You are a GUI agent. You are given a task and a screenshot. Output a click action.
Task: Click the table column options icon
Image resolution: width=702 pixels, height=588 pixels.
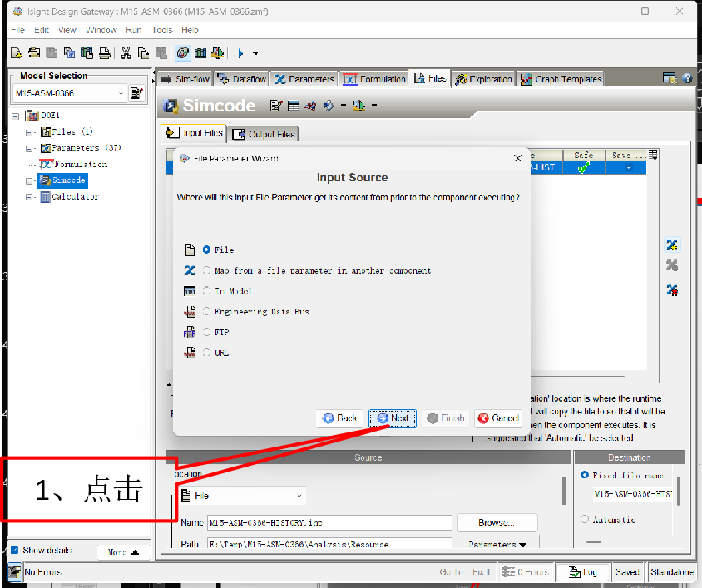(653, 155)
